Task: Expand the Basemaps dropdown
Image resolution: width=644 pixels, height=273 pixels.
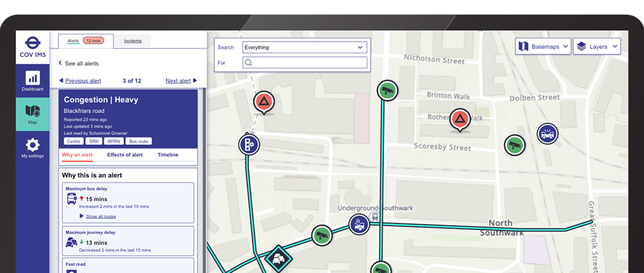Action: [x=542, y=47]
